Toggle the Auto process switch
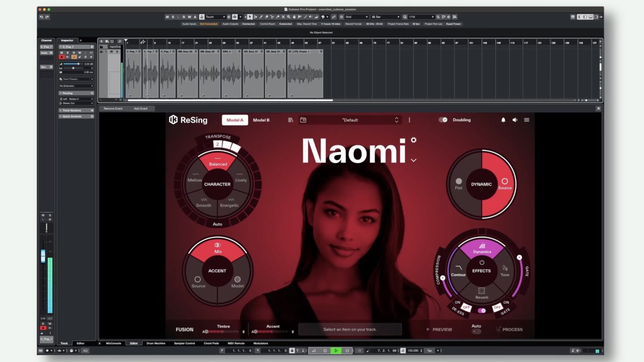This screenshot has height=362, width=644. click(476, 331)
